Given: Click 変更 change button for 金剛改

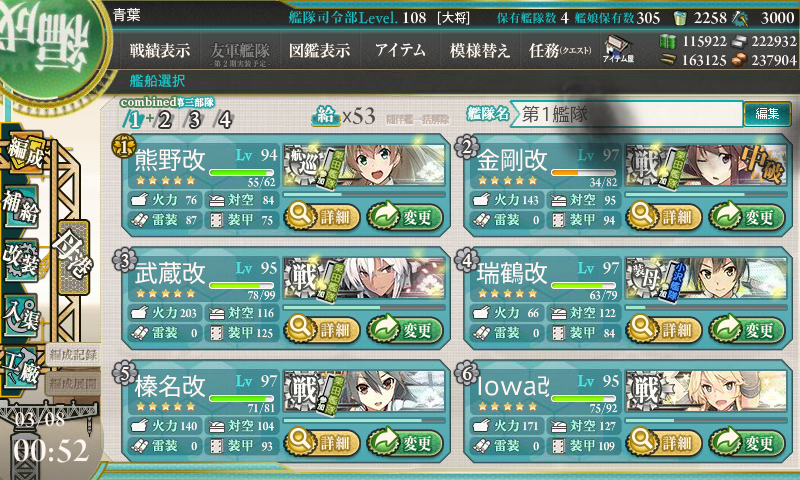Looking at the screenshot, I should pos(747,216).
